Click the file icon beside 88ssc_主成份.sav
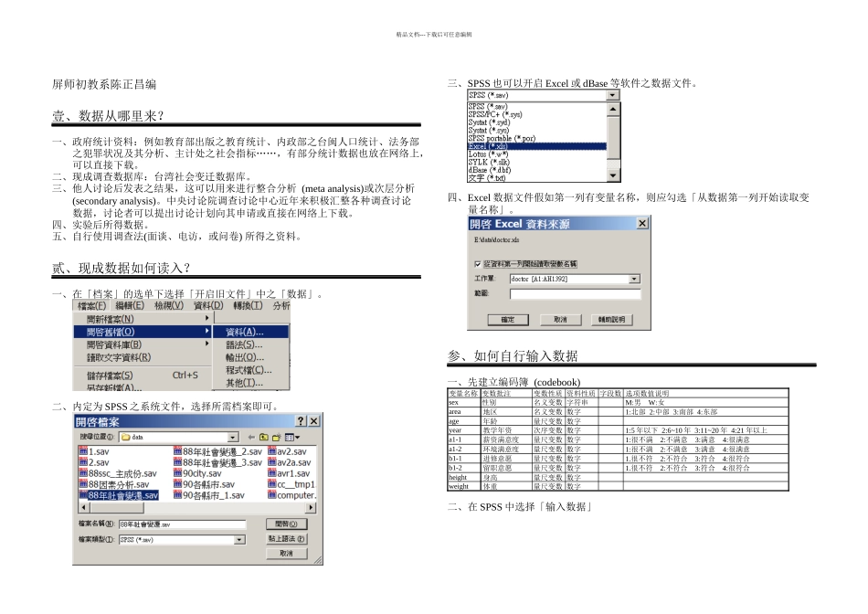868x614 pixels. (x=83, y=473)
